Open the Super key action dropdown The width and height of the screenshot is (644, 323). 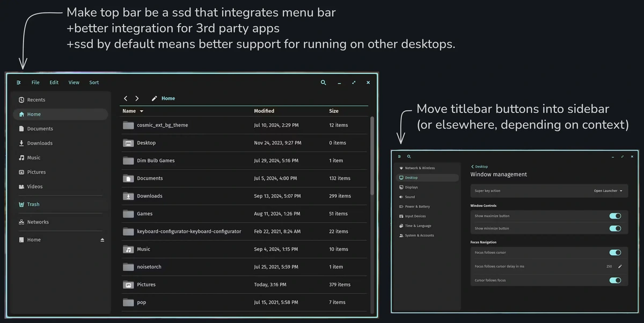pyautogui.click(x=608, y=191)
